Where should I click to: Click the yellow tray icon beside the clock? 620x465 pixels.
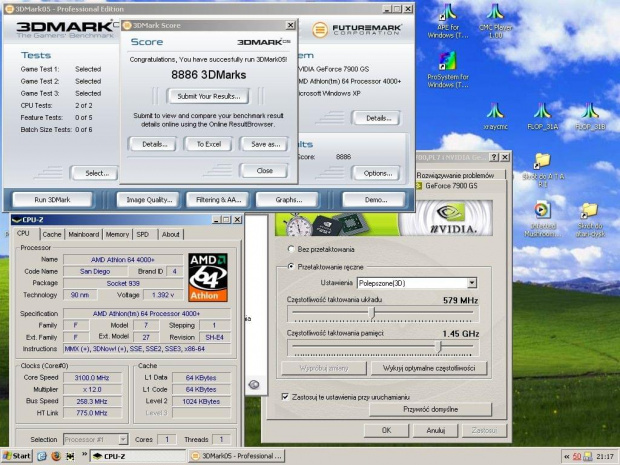(x=588, y=456)
